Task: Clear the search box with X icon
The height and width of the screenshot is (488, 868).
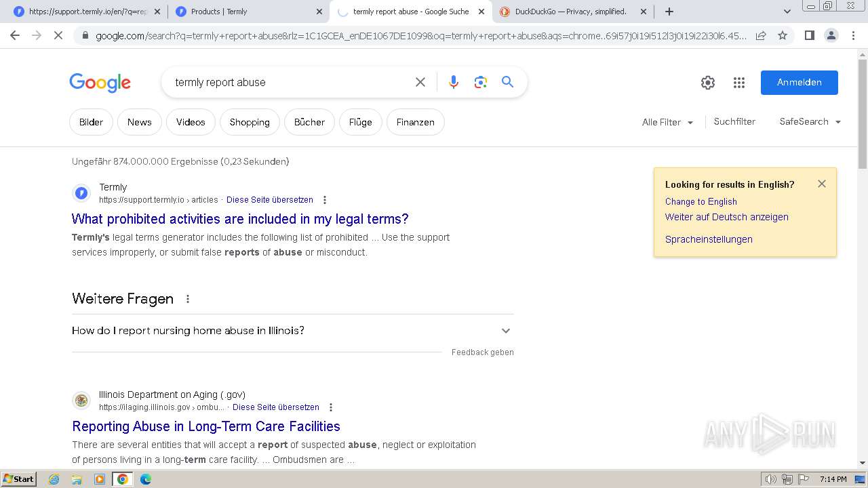Action: (420, 82)
